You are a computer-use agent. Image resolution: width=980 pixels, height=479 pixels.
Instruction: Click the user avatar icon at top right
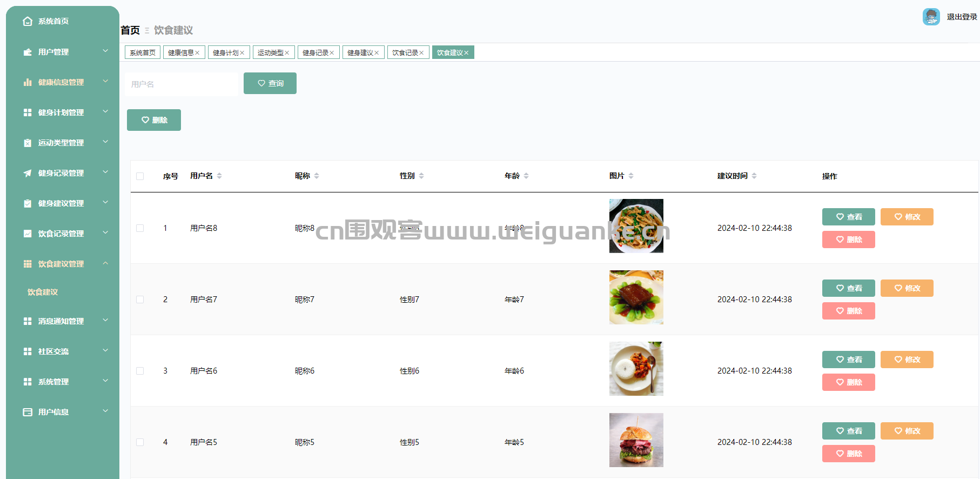(931, 17)
